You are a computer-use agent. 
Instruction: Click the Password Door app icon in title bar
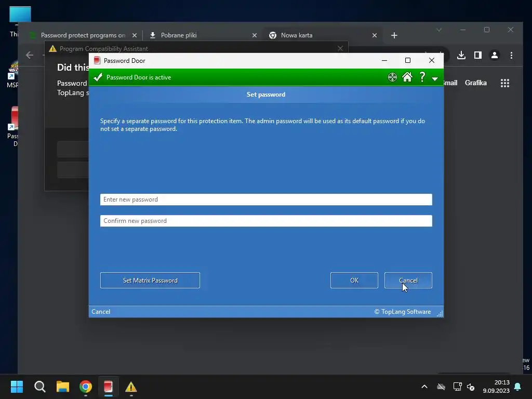(97, 60)
